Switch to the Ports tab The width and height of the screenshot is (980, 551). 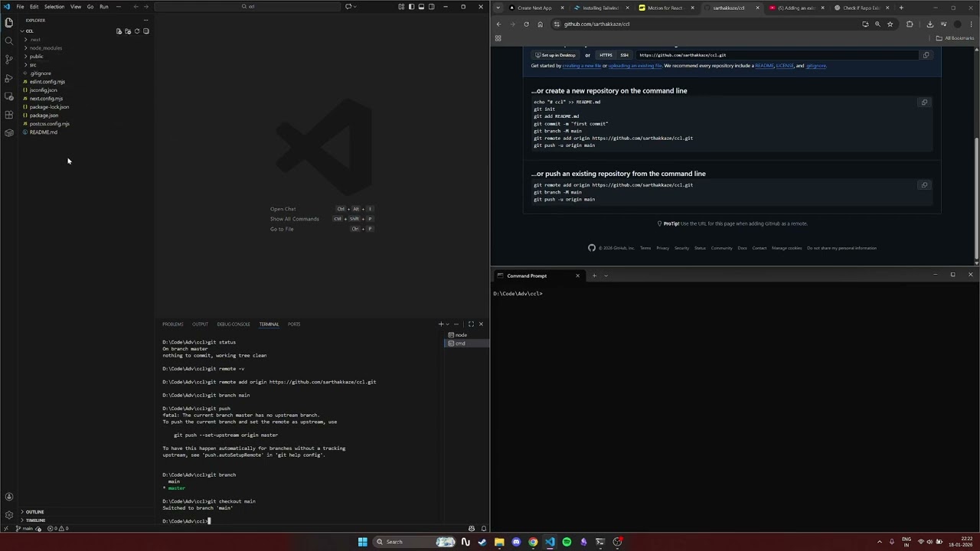(x=294, y=324)
